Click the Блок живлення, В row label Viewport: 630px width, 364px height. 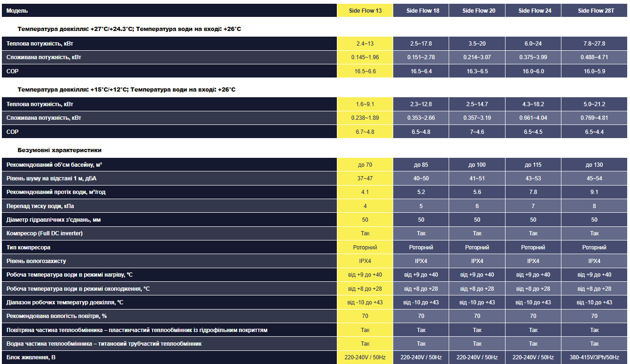point(31,357)
